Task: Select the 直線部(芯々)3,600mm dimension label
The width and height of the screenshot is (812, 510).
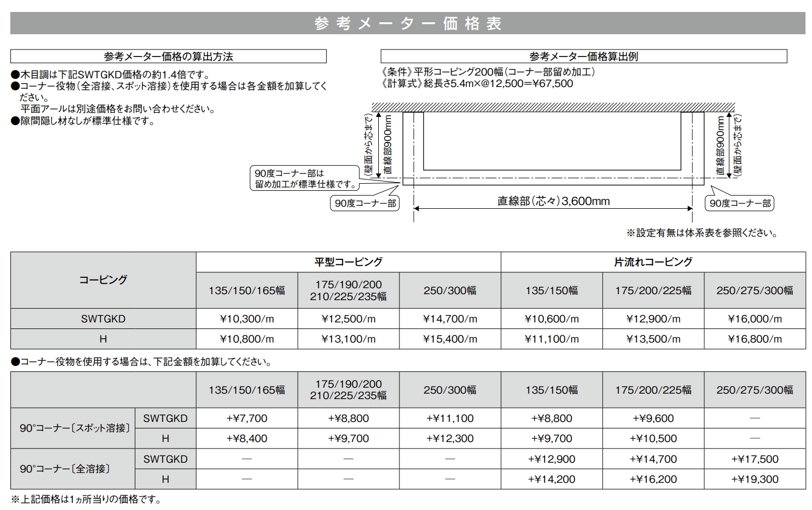Action: click(x=552, y=201)
